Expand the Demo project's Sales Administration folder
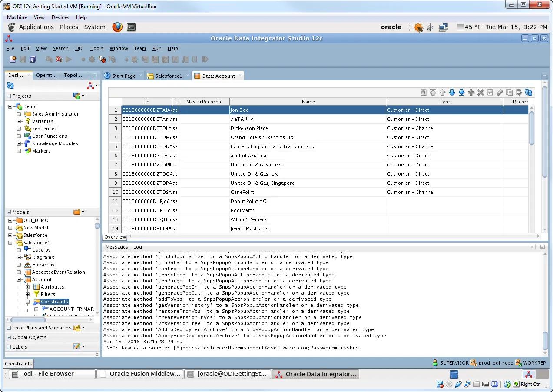553x392 pixels. click(x=19, y=114)
